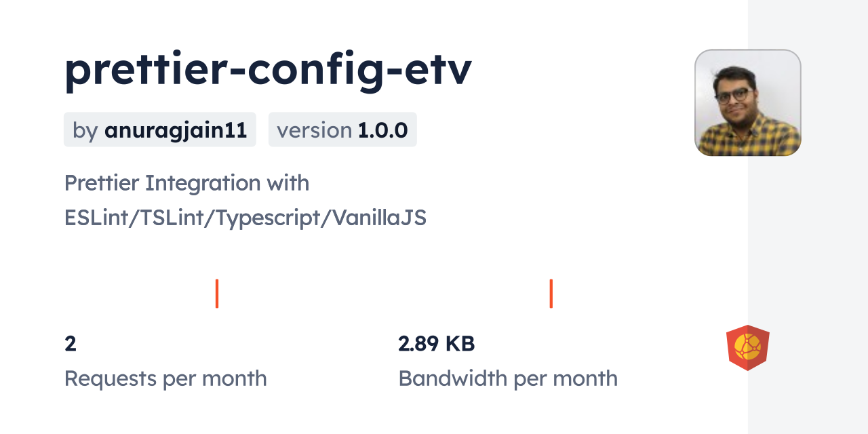Click the yellow globe inside jsDelivr logo
The height and width of the screenshot is (434, 868).
click(747, 347)
